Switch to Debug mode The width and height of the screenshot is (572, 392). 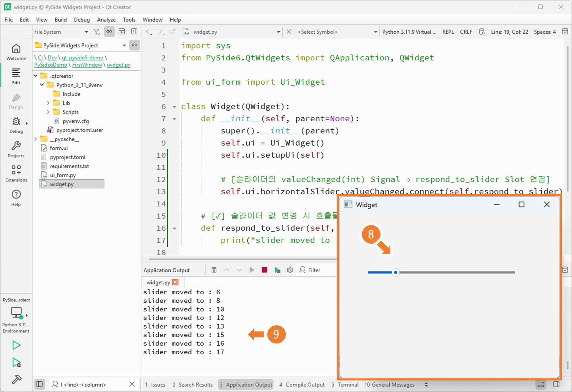pyautogui.click(x=16, y=125)
